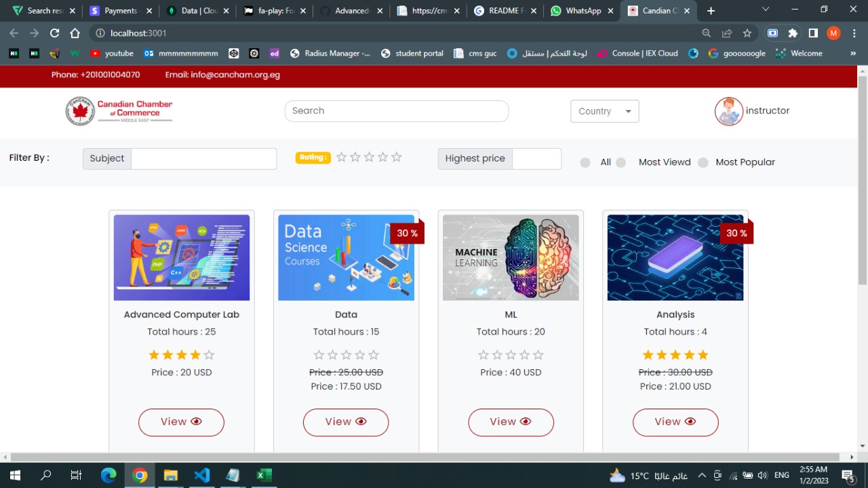Open the Country dropdown
The width and height of the screenshot is (868, 488).
[605, 111]
